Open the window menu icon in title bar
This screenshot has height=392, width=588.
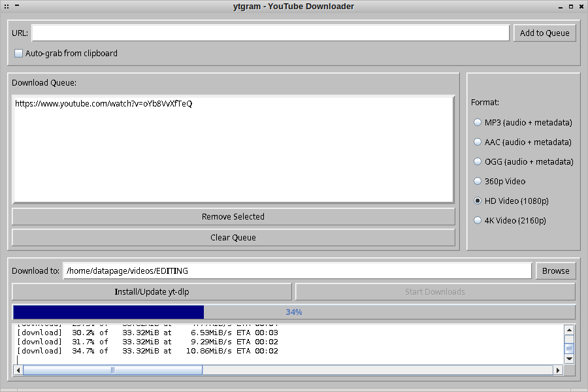point(7,7)
